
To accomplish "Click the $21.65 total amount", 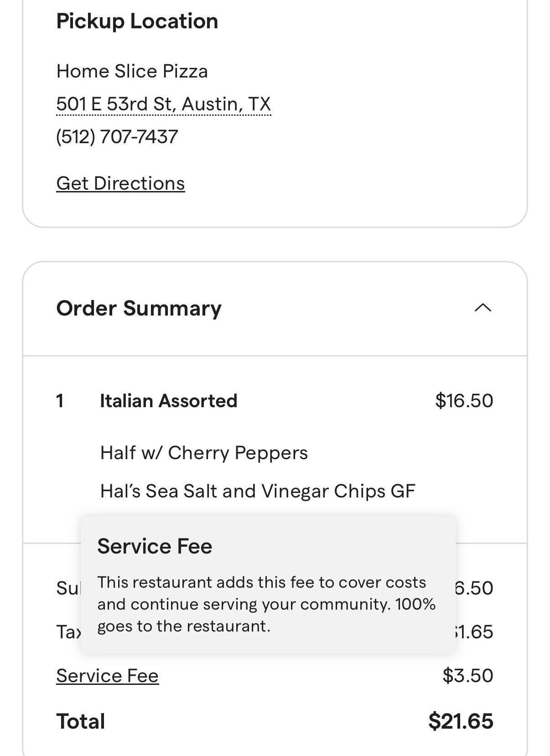I will click(461, 721).
